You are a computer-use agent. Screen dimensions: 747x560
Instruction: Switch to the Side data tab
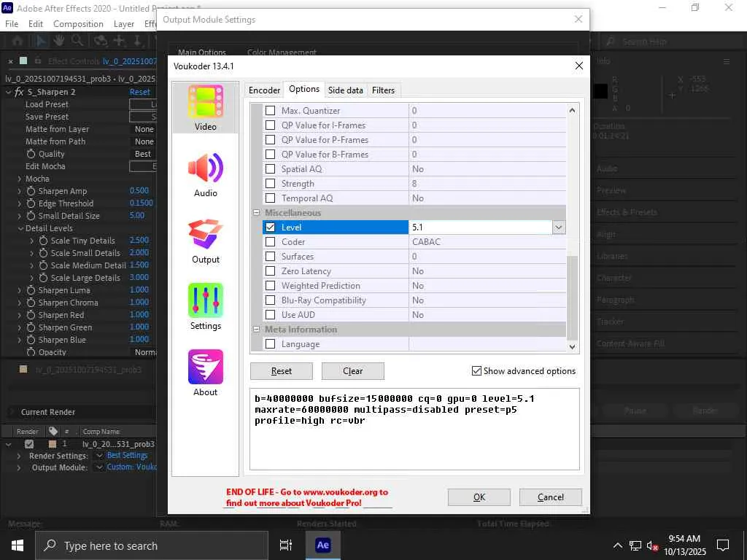(x=345, y=90)
